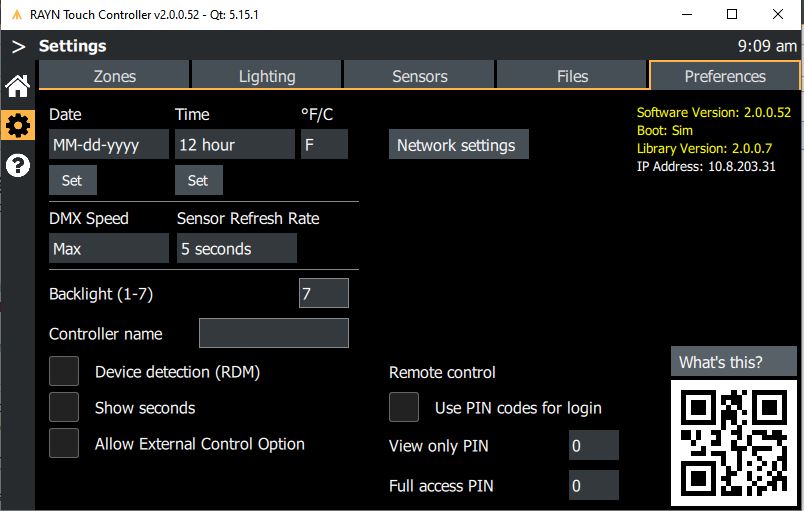Open the Settings gear icon
Viewport: 804px width, 511px height.
click(18, 126)
